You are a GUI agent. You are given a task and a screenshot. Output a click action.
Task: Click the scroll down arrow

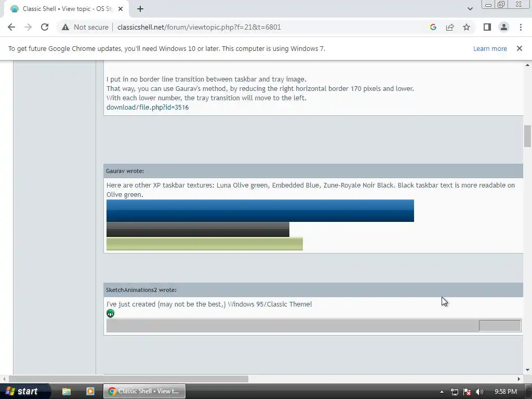(x=527, y=370)
